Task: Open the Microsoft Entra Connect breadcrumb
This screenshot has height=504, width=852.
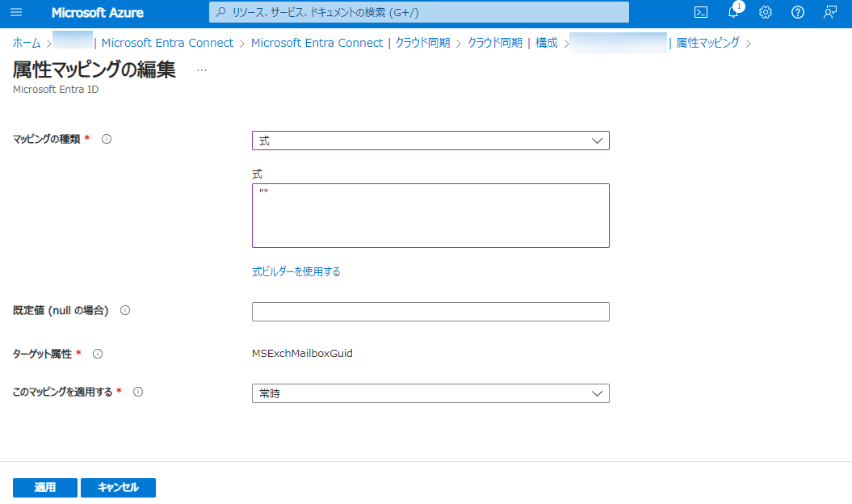Action: 167,43
